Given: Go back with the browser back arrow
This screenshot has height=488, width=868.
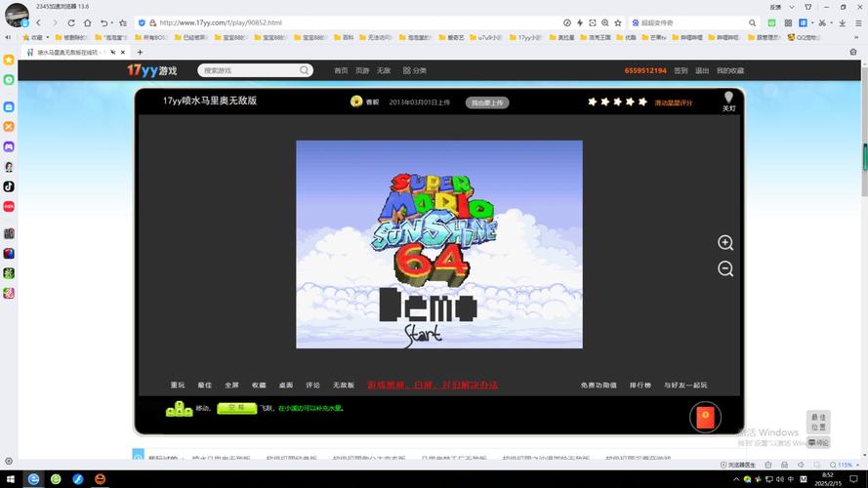Looking at the screenshot, I should point(39,22).
